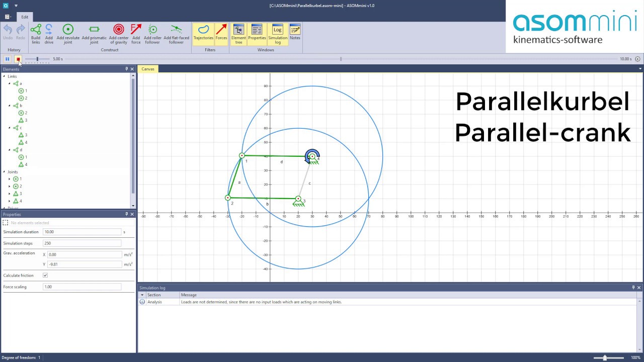Select the Add prismatic joint tool
This screenshot has width=644, height=362.
[x=94, y=34]
